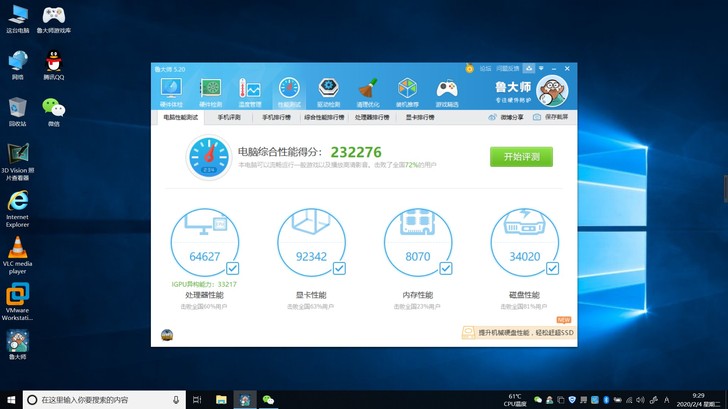This screenshot has width=728, height=409.
Task: Click the volume speaker icon in tray
Action: pos(641,400)
